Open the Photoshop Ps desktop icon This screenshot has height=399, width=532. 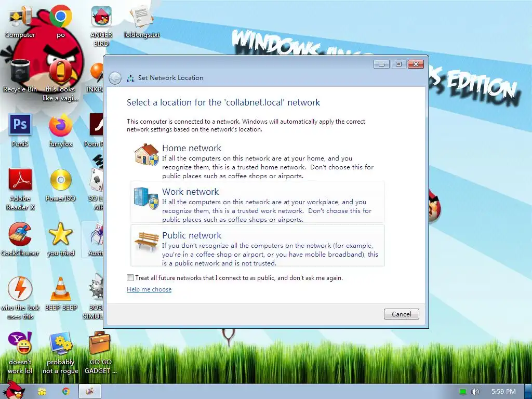click(x=20, y=129)
